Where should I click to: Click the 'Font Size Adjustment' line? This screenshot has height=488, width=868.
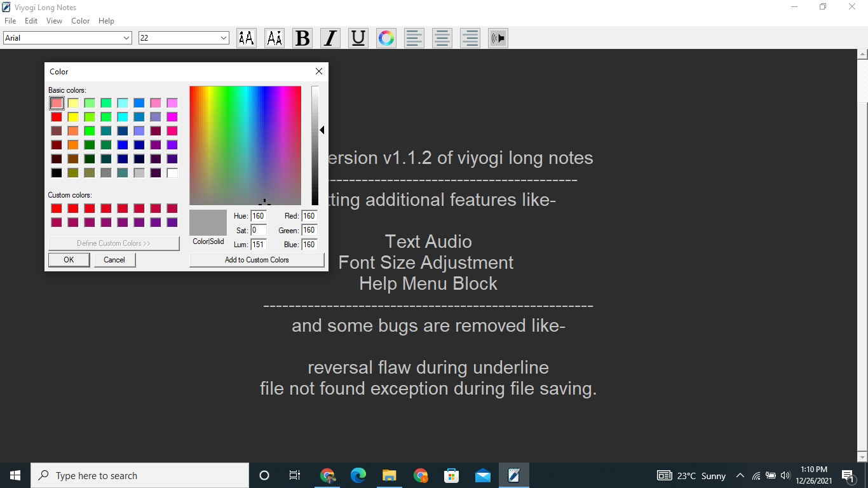pos(426,263)
